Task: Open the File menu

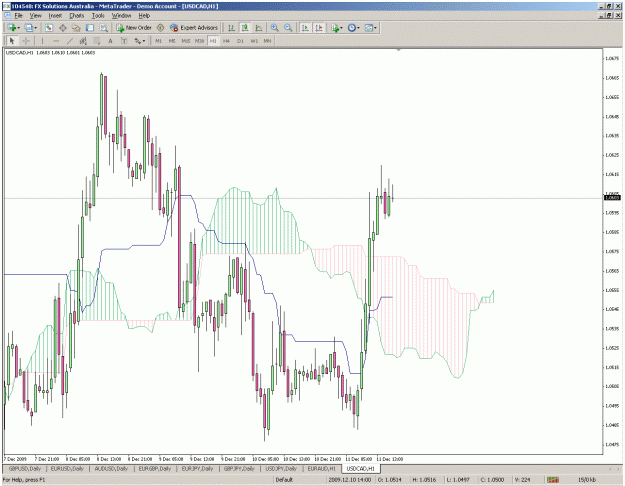Action: click(18, 16)
